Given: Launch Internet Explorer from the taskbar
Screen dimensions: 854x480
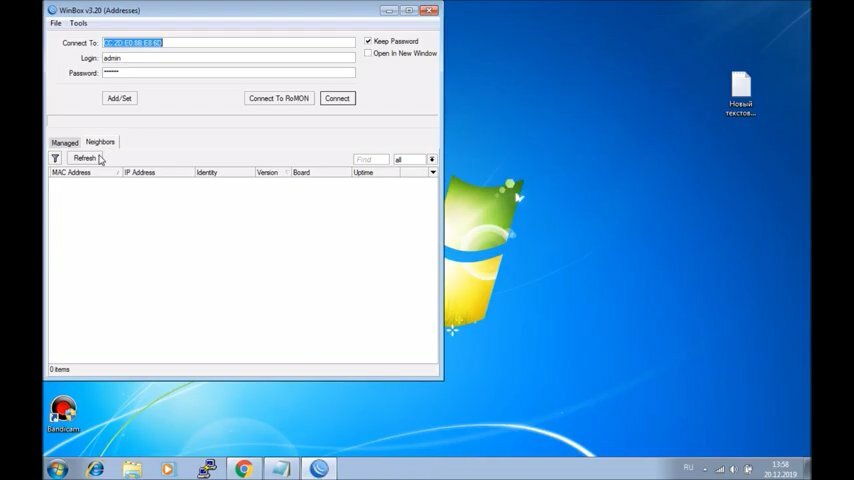Looking at the screenshot, I should click(x=95, y=469).
